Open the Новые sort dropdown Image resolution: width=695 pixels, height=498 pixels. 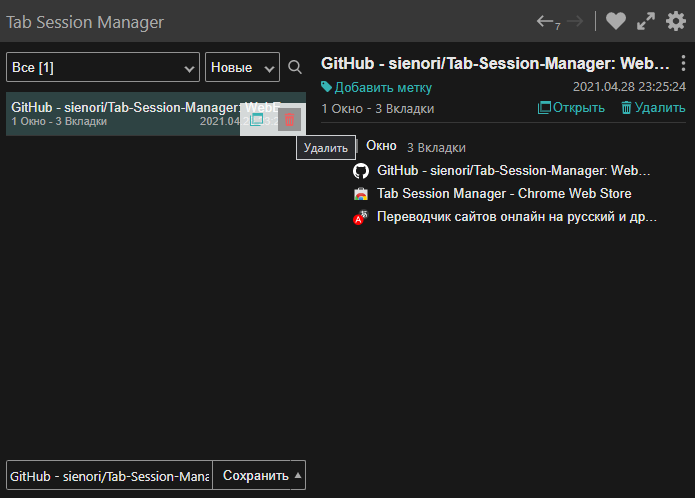[242, 67]
